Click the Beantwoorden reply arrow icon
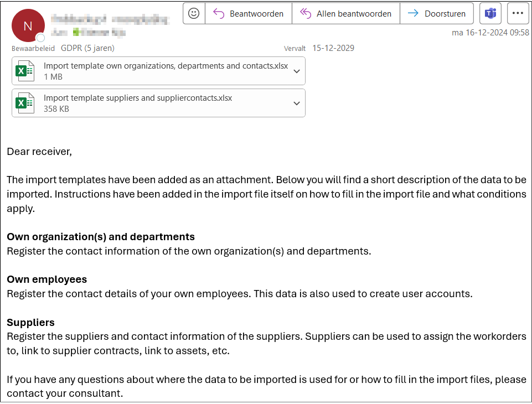The width and height of the screenshot is (532, 404). click(219, 14)
